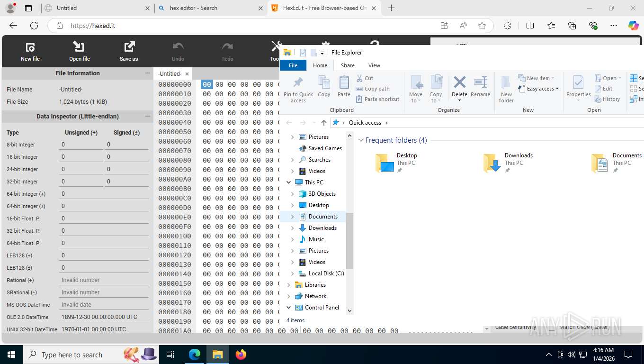Collapse the File Information panel
The height and width of the screenshot is (364, 644).
[147, 73]
